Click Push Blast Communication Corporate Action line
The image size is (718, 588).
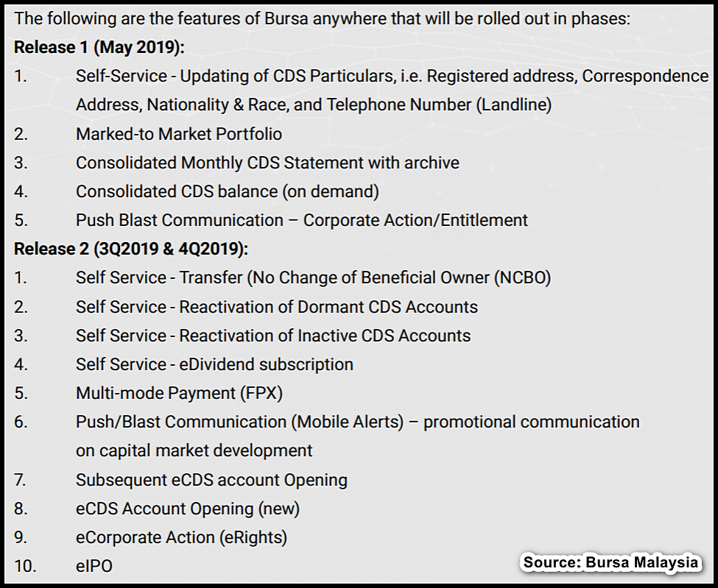click(302, 220)
